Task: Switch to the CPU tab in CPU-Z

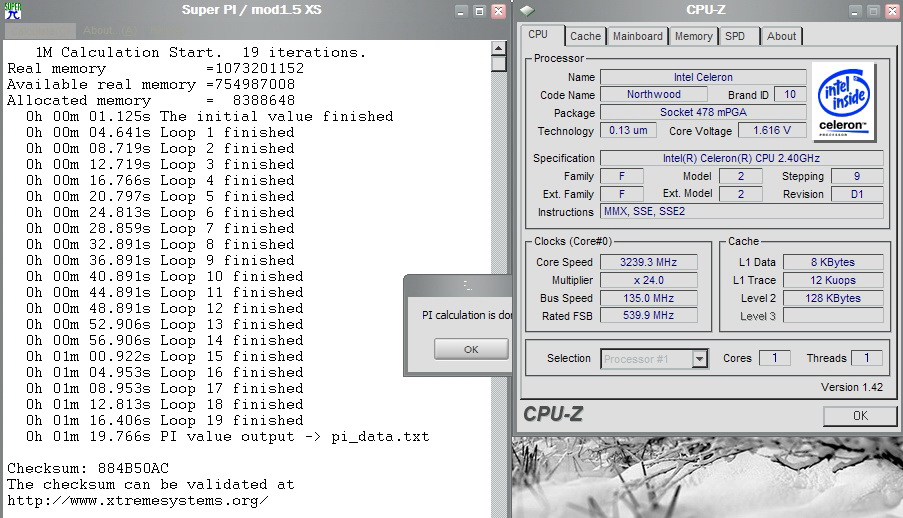Action: [538, 35]
